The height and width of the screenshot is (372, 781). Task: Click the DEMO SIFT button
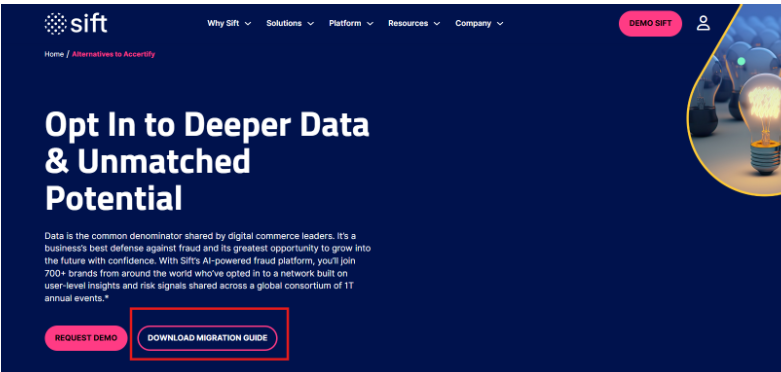tap(650, 23)
